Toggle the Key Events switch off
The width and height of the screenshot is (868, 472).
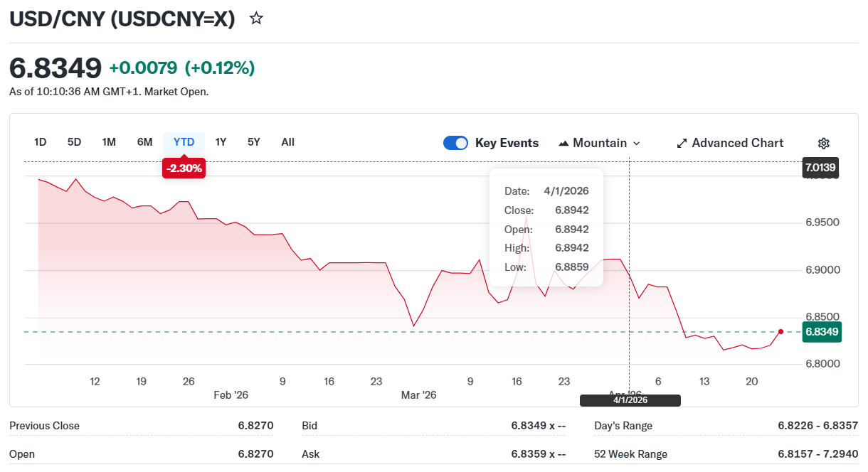coord(455,143)
